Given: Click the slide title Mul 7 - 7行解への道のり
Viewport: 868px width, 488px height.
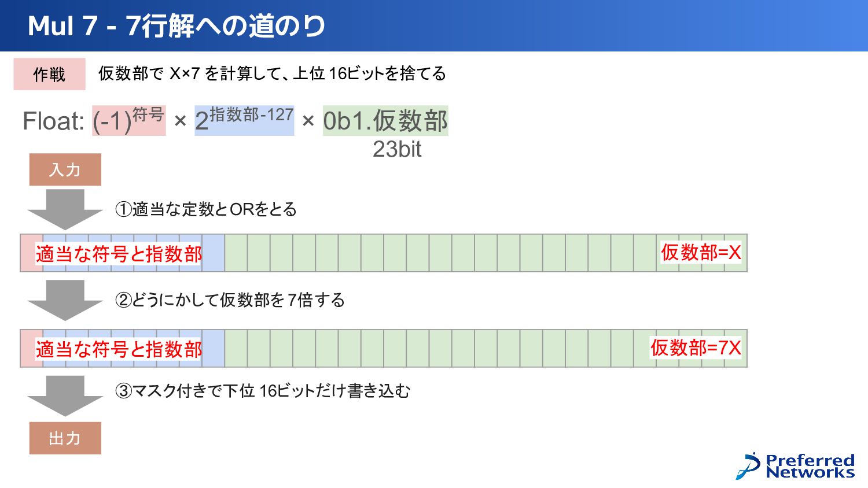Looking at the screenshot, I should pos(176,26).
